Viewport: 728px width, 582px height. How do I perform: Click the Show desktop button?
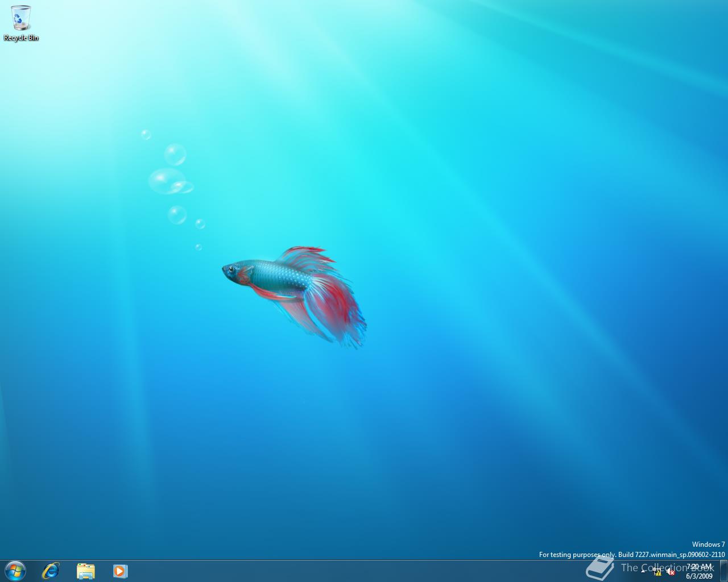[x=723, y=571]
